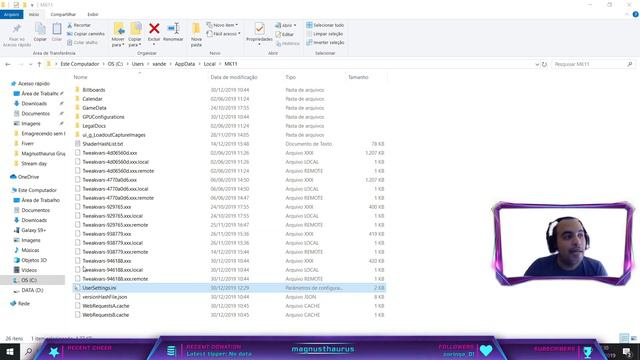Click Limpar seleção

pos(324,34)
